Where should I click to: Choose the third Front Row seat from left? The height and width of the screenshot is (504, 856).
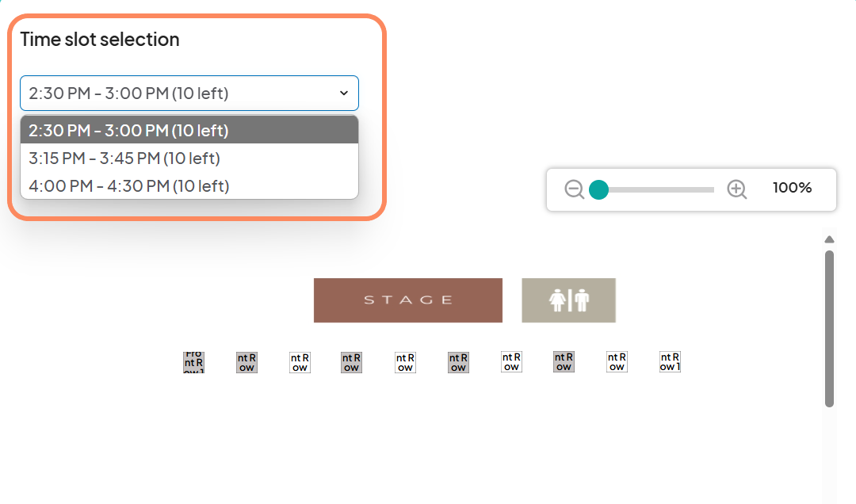[300, 362]
